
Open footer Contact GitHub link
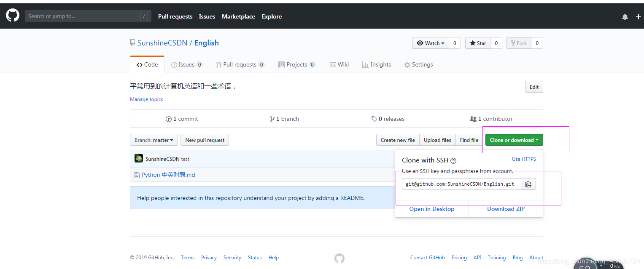pos(428,258)
